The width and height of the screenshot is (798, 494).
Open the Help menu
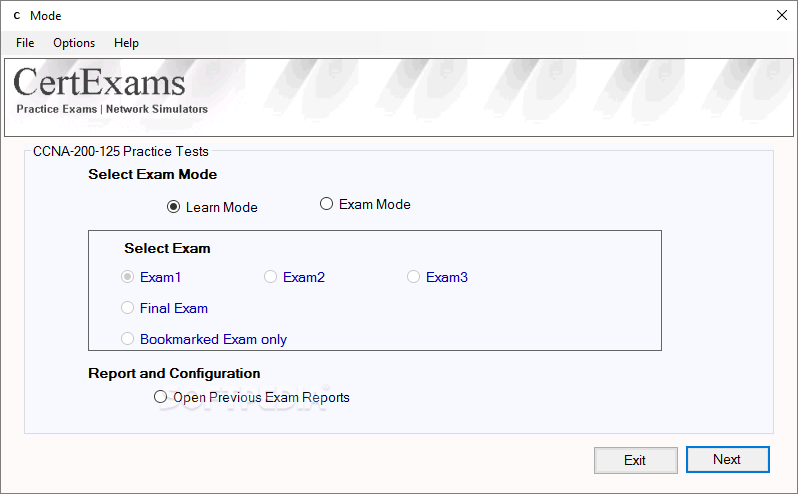126,43
